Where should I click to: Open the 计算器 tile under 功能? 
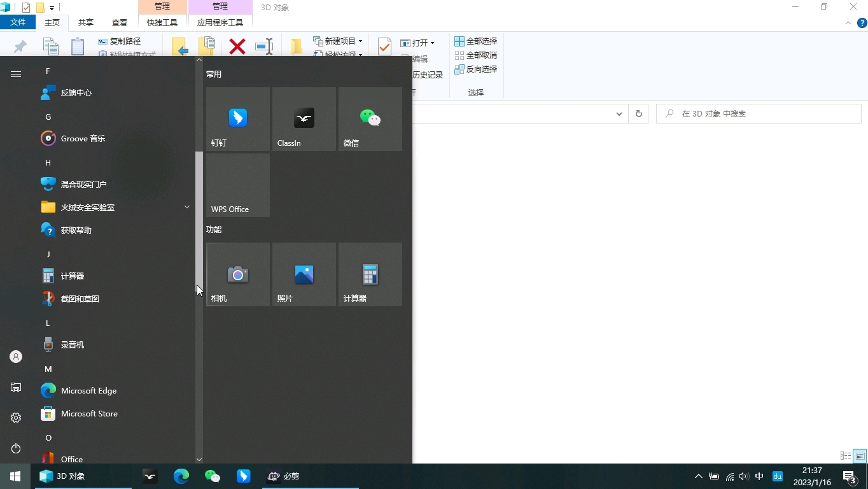(x=370, y=274)
